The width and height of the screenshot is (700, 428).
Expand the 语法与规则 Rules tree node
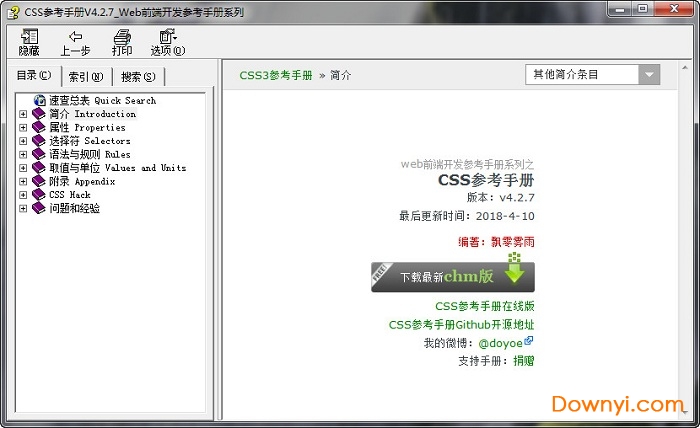pos(23,155)
